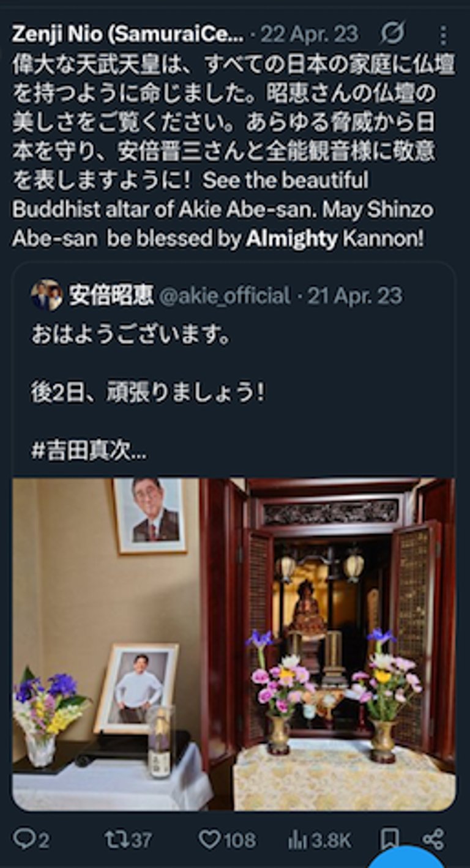
Task: Tap the 108 likes count
Action: pyautogui.click(x=239, y=840)
